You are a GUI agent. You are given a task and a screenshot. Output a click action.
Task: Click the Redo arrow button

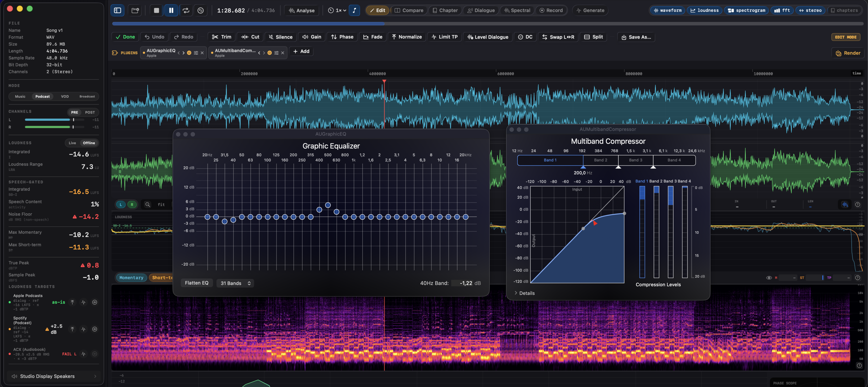point(184,37)
